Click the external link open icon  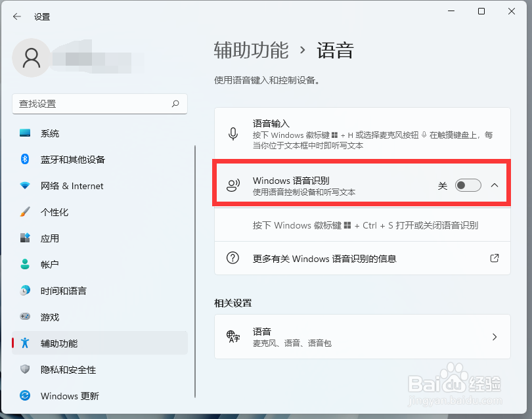tap(495, 258)
